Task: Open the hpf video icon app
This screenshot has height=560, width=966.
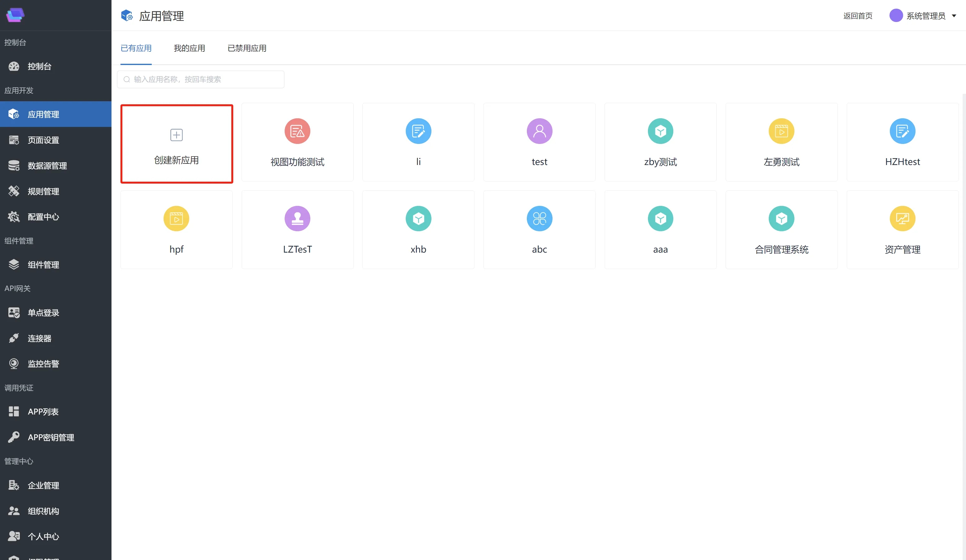Action: click(176, 219)
